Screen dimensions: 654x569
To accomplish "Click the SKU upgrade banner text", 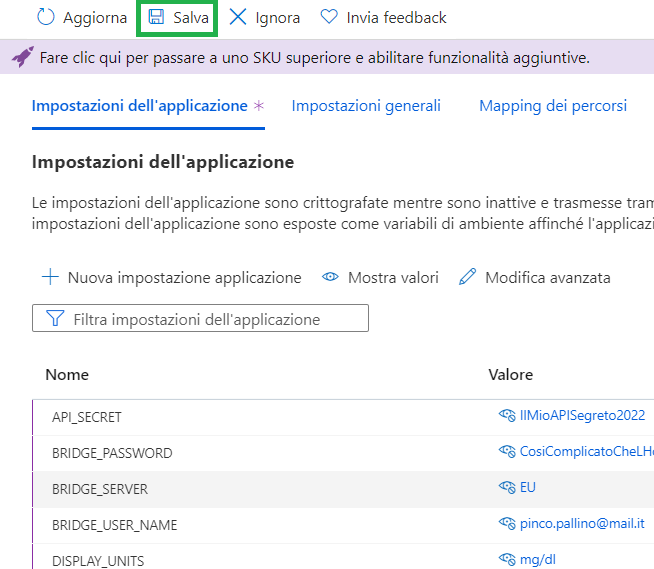I will [314, 58].
